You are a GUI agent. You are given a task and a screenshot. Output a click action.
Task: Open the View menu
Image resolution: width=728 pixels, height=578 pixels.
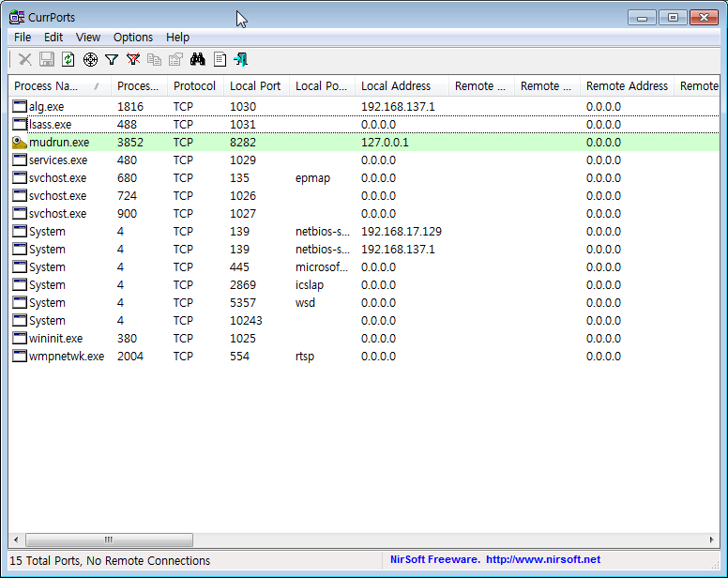click(x=88, y=38)
